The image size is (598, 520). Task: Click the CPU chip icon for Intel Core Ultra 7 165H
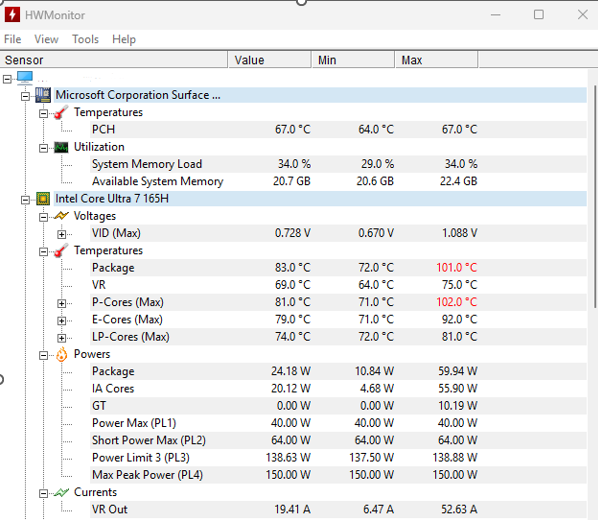coord(43,199)
